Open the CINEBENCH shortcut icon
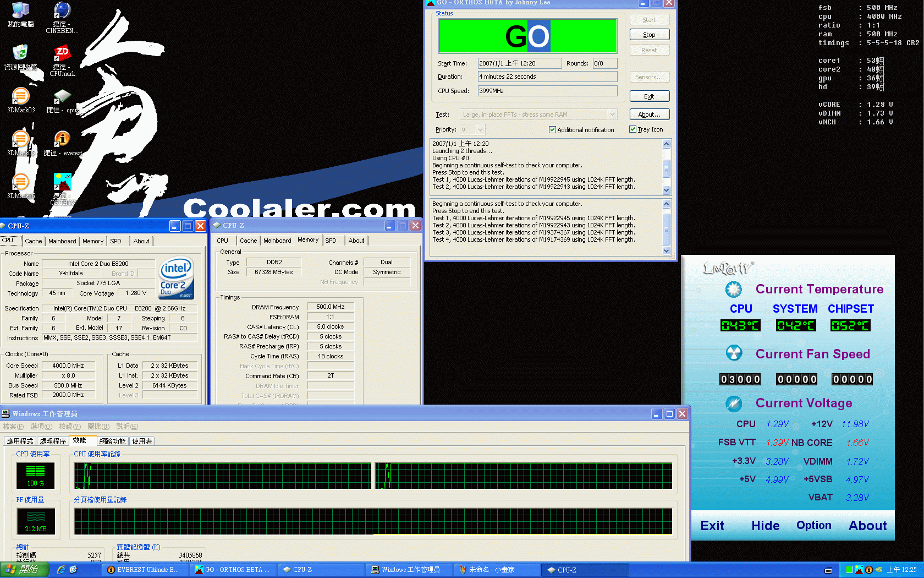The width and height of the screenshot is (924, 578). coord(62,10)
